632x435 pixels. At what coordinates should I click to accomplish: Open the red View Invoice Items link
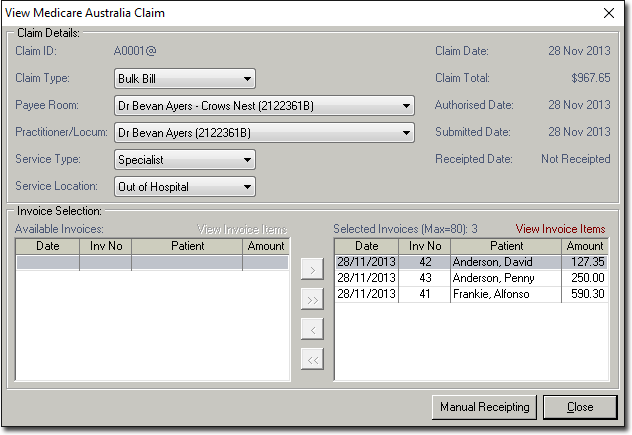click(560, 229)
